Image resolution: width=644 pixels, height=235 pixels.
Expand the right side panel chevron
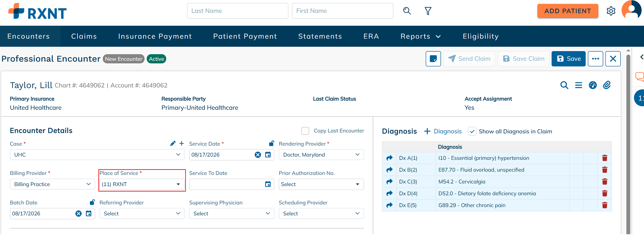(x=642, y=57)
